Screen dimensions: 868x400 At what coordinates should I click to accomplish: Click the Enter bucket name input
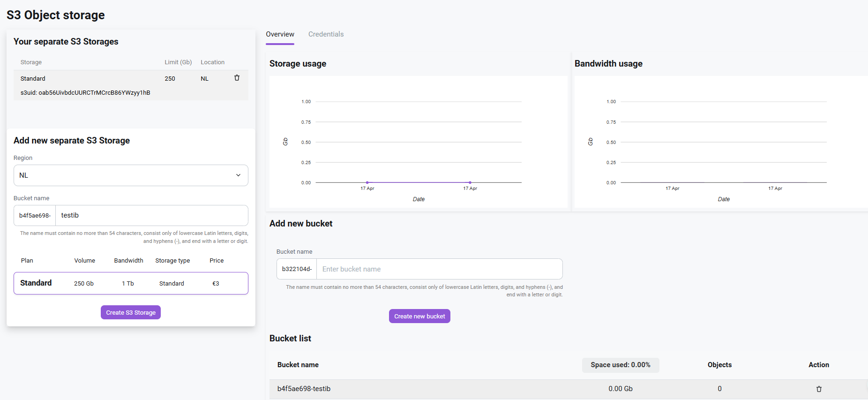[x=439, y=269]
